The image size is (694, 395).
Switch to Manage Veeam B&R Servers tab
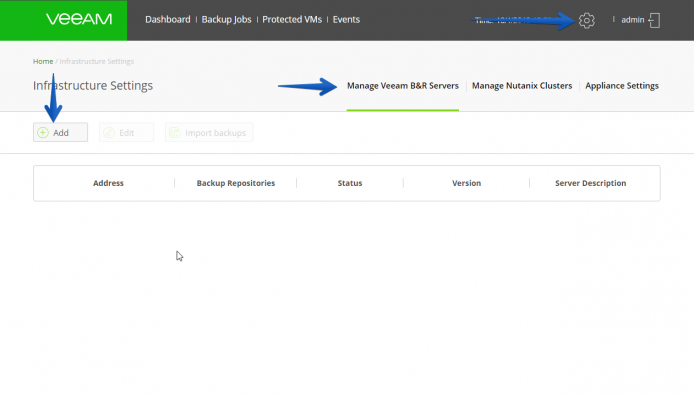click(x=403, y=86)
